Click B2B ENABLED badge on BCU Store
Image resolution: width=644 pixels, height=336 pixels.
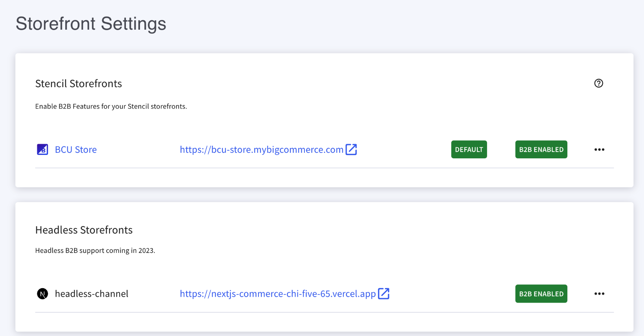(x=541, y=149)
